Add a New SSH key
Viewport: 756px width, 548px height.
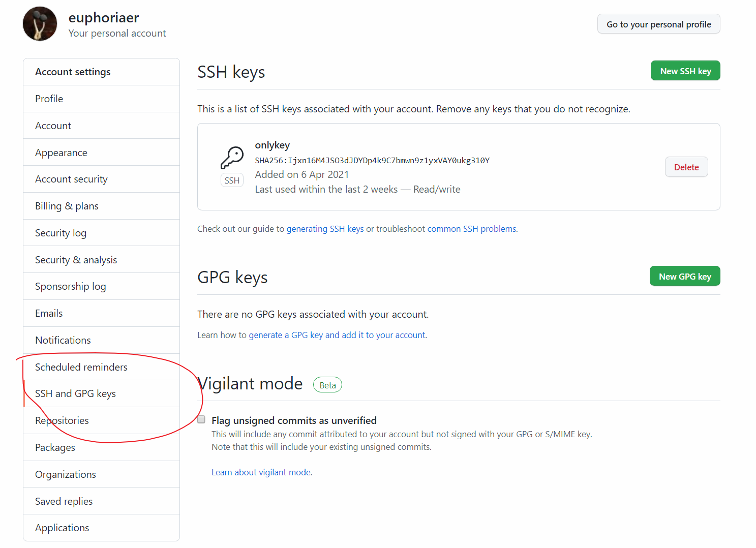coord(685,71)
